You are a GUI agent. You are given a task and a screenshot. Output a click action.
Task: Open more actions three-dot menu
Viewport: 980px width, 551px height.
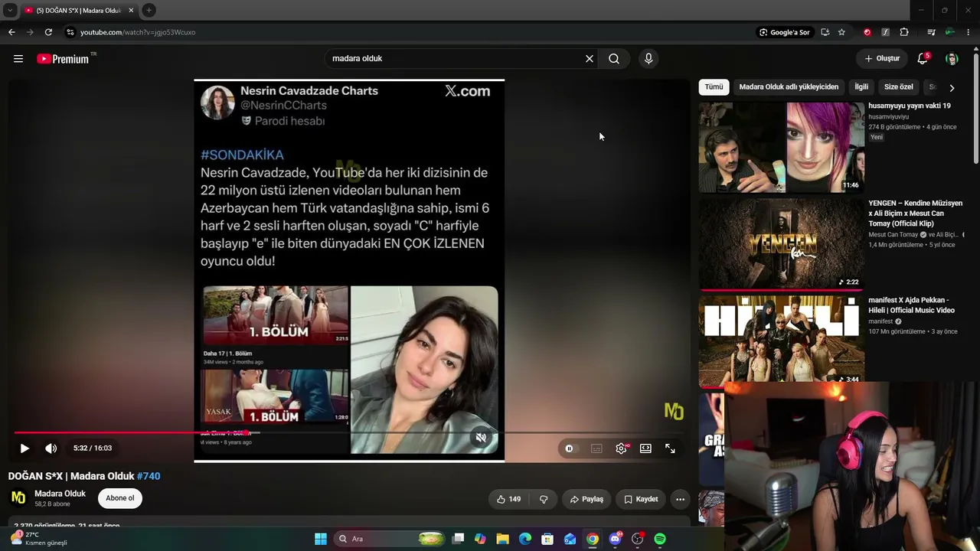(x=680, y=499)
